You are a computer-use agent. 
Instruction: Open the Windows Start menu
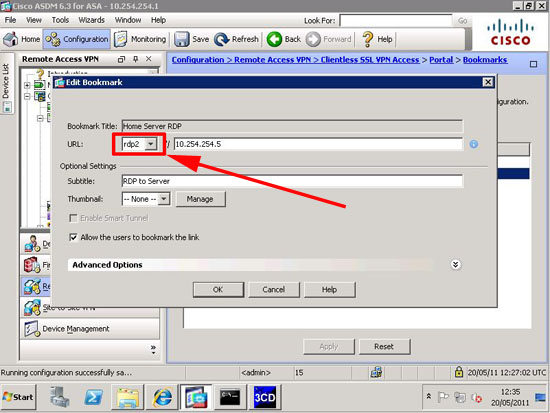18,397
